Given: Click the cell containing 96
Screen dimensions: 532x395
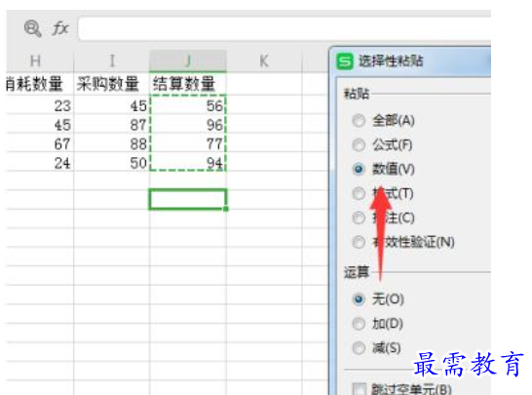Looking at the screenshot, I should [x=188, y=125].
